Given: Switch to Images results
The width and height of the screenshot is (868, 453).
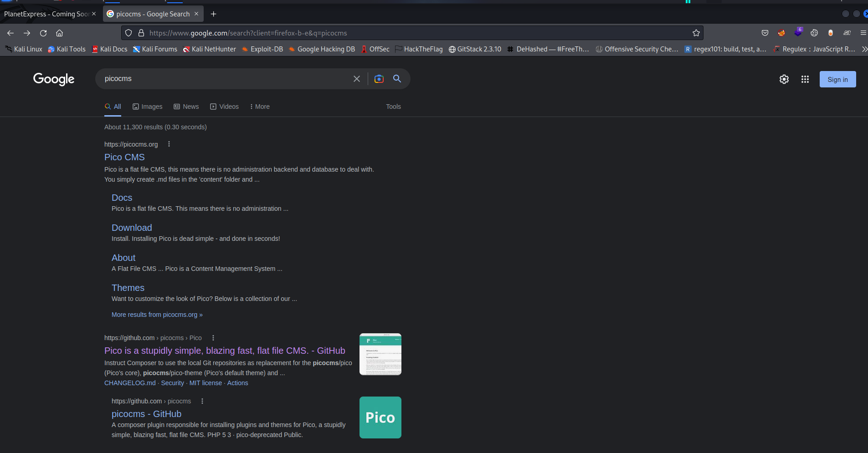Looking at the screenshot, I should tap(147, 107).
